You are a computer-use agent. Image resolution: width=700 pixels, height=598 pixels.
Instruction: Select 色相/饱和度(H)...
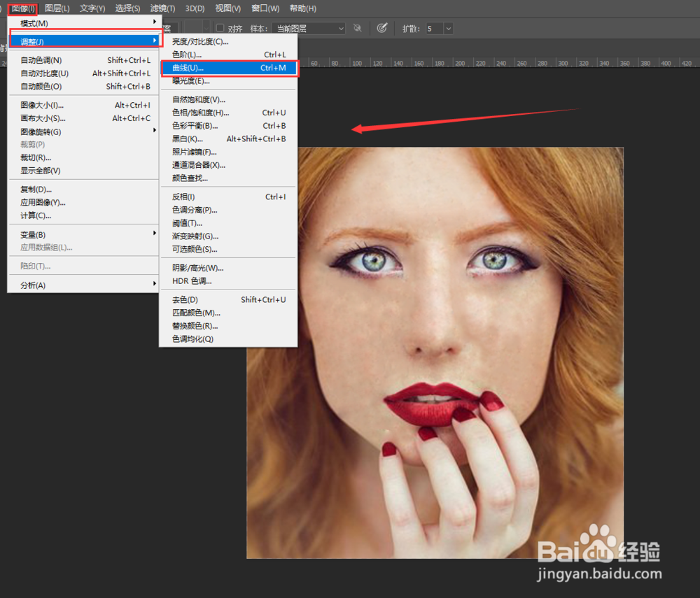(x=229, y=113)
